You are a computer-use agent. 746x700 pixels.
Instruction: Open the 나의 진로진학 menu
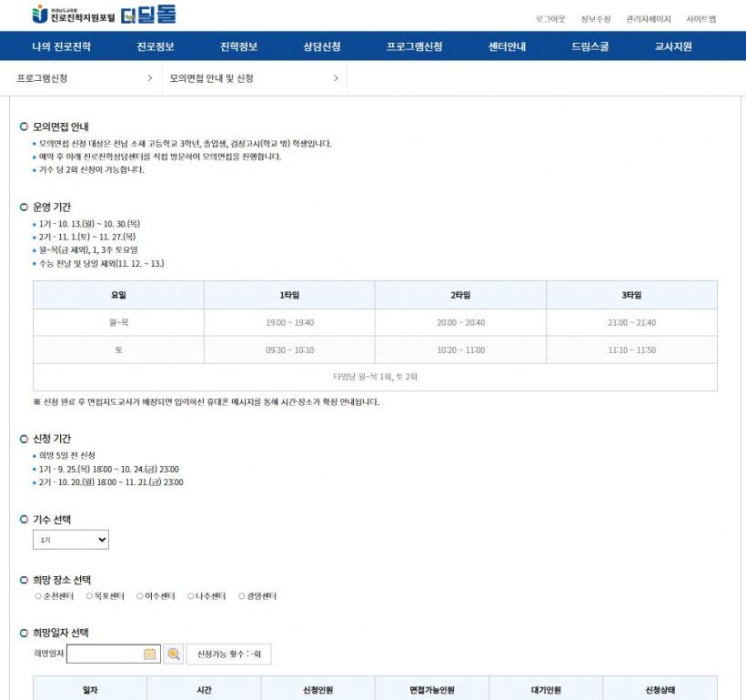[61, 46]
